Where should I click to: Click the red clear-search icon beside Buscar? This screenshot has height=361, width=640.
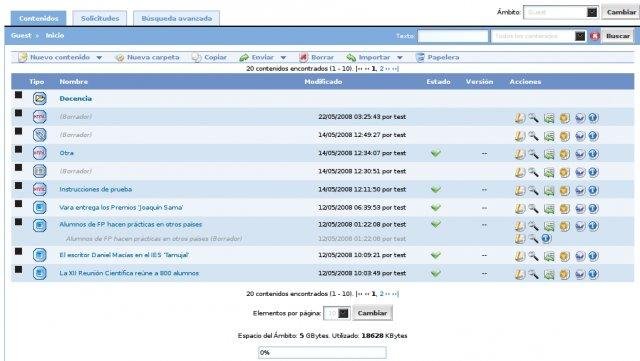(595, 36)
